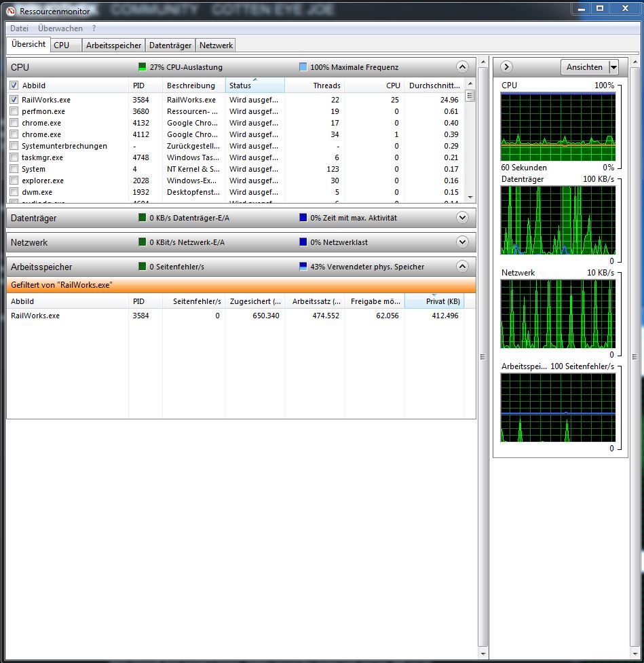Click the Desktopfenst... description cell
The height and width of the screenshot is (663, 644).
(x=193, y=192)
